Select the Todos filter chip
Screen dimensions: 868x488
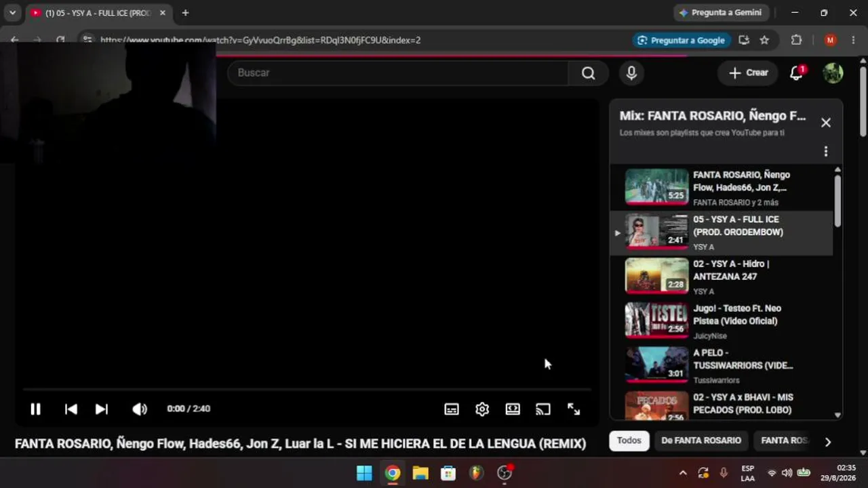tap(629, 441)
